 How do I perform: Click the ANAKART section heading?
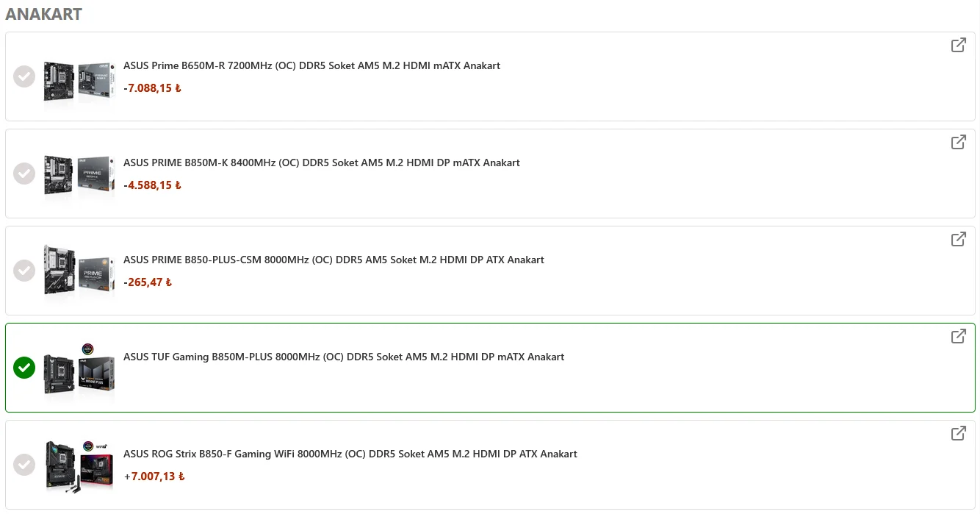click(43, 13)
